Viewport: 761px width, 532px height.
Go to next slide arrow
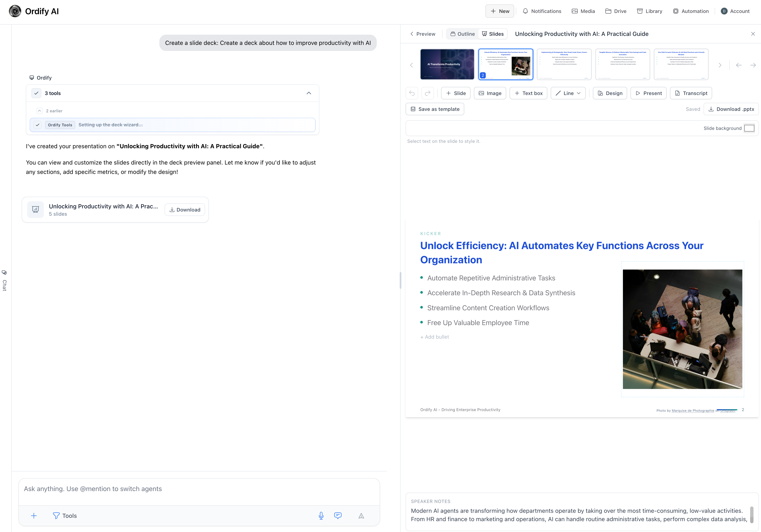pos(753,65)
